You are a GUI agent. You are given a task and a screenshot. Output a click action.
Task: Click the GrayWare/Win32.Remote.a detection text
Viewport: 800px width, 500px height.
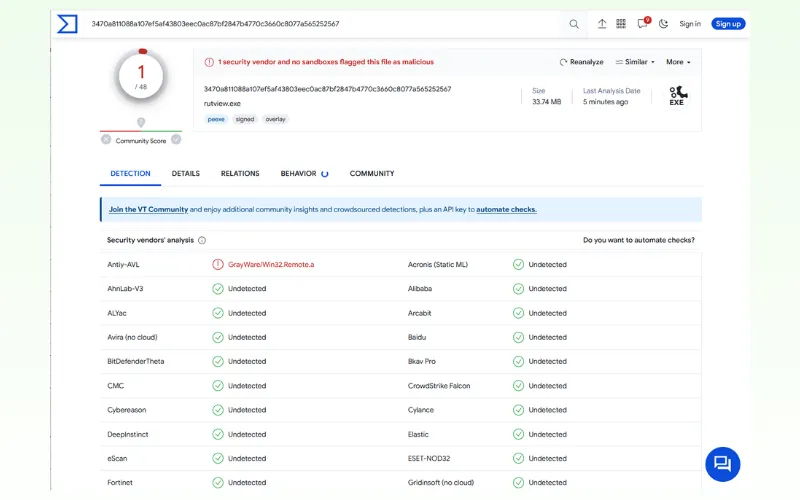coord(271,264)
